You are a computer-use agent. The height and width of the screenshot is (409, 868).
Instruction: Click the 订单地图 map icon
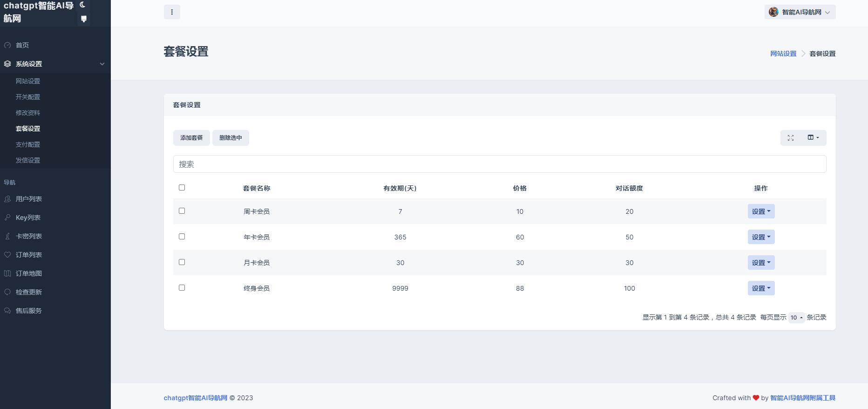point(7,273)
